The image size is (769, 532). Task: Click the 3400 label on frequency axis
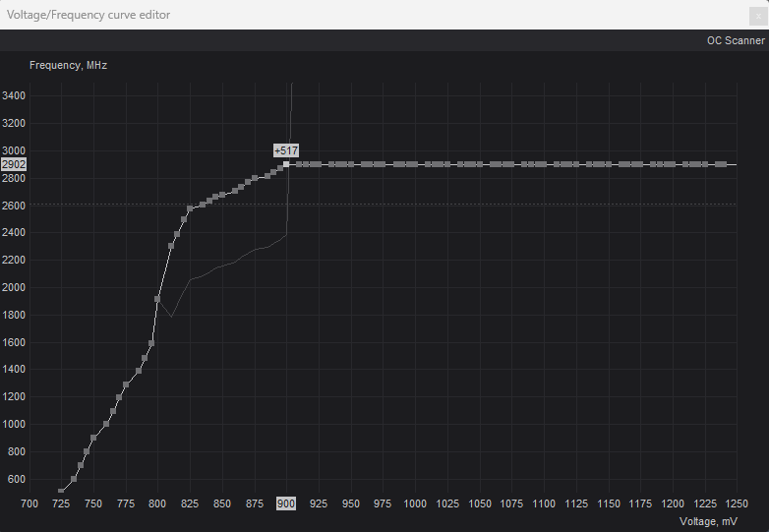pyautogui.click(x=14, y=95)
